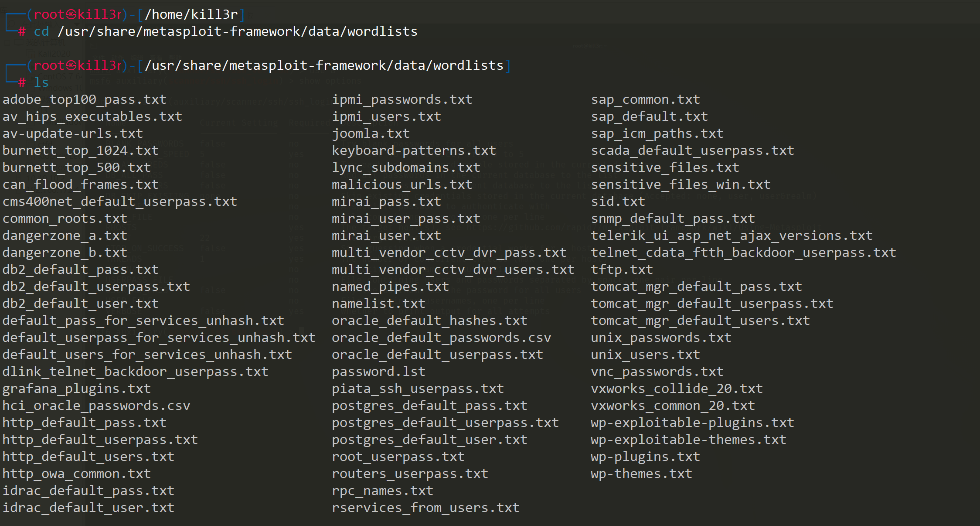
Task: Select the unix_passwords.txt filename
Action: click(661, 338)
